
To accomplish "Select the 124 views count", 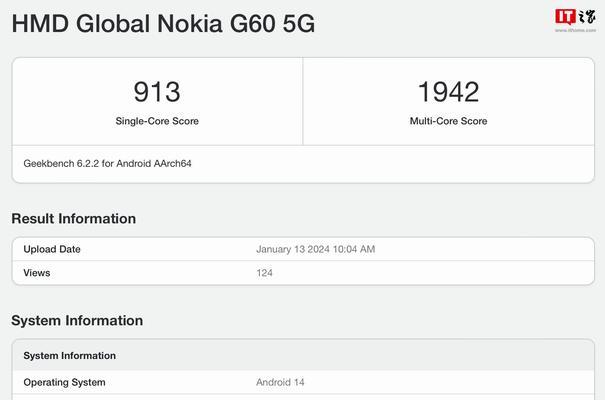I will click(x=264, y=273).
